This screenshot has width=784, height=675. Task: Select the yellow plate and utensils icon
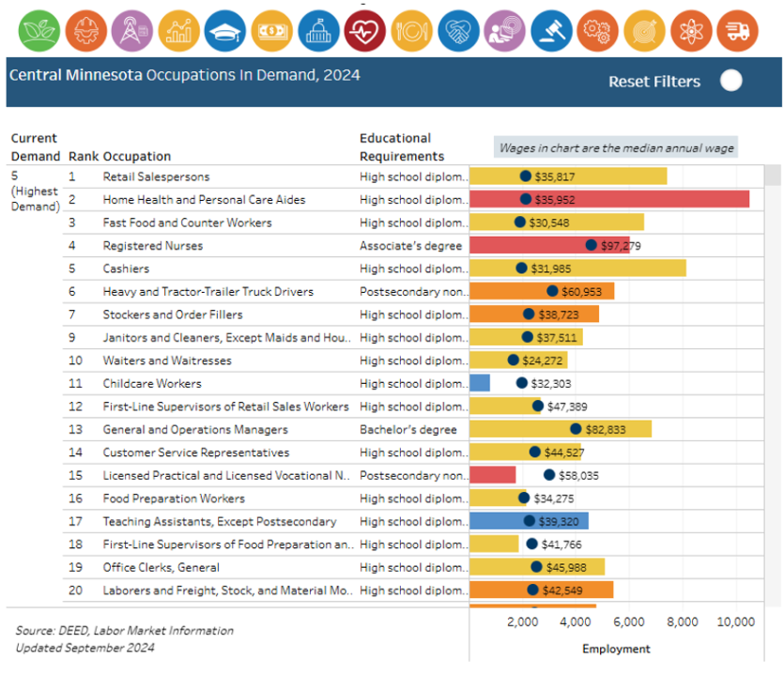click(x=411, y=31)
